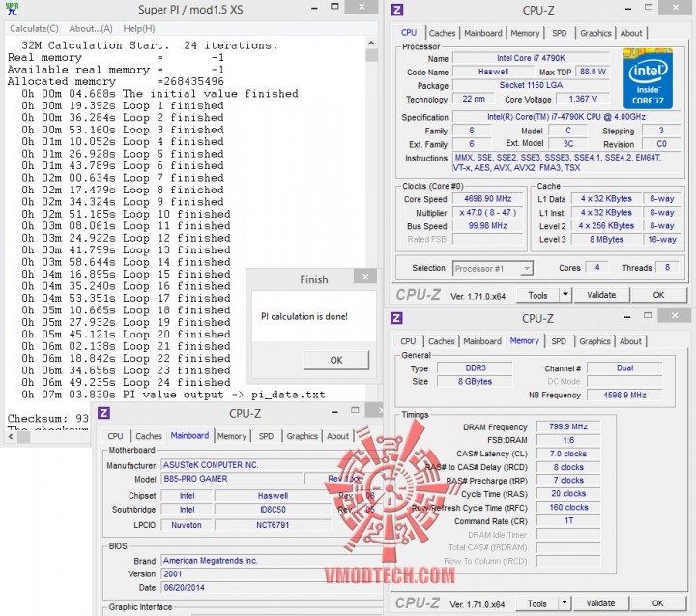Click the Super PI app icon in title bar

pos(12,9)
